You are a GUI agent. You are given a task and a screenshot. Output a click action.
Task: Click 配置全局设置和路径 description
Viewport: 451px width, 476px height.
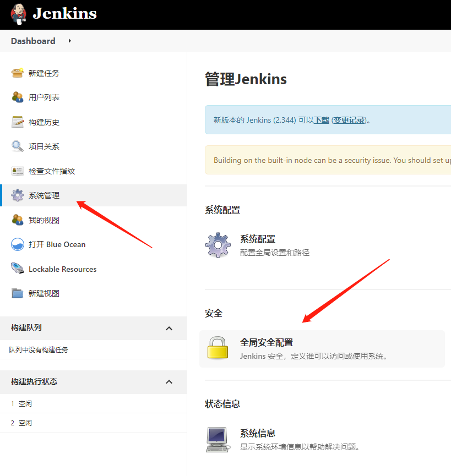pyautogui.click(x=275, y=253)
